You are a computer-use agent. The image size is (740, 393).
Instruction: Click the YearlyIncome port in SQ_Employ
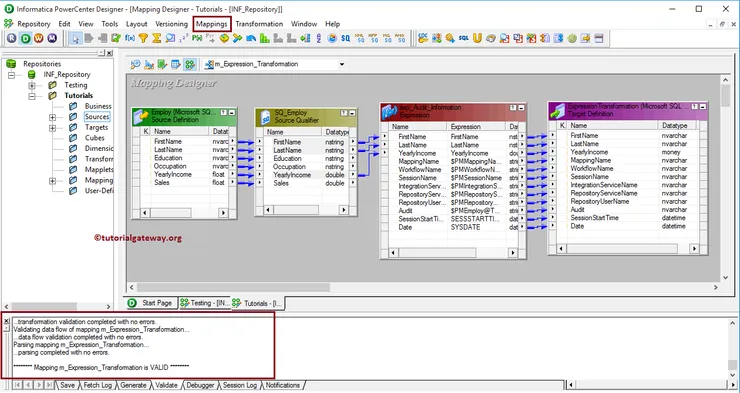point(292,175)
